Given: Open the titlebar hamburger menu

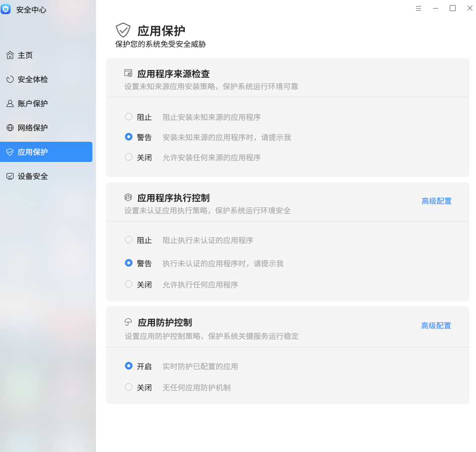Looking at the screenshot, I should tap(418, 8).
